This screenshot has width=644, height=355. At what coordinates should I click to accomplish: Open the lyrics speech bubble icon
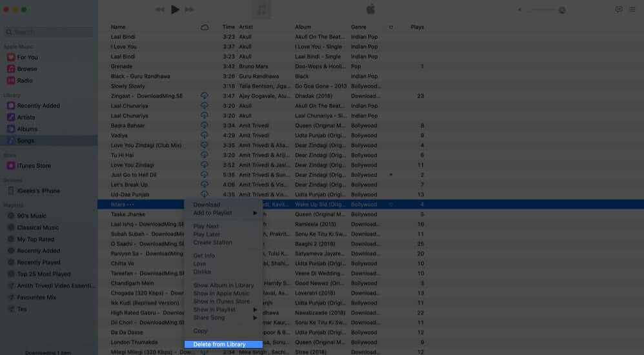pyautogui.click(x=619, y=10)
